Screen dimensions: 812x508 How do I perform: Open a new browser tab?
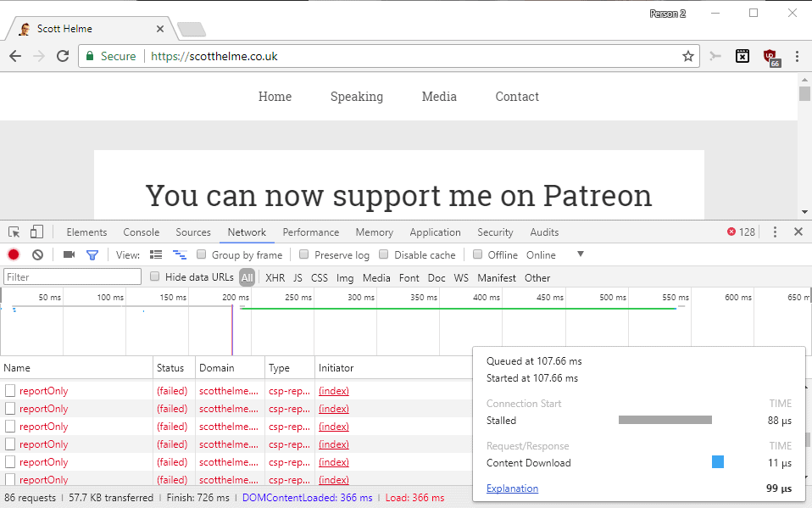tap(192, 30)
